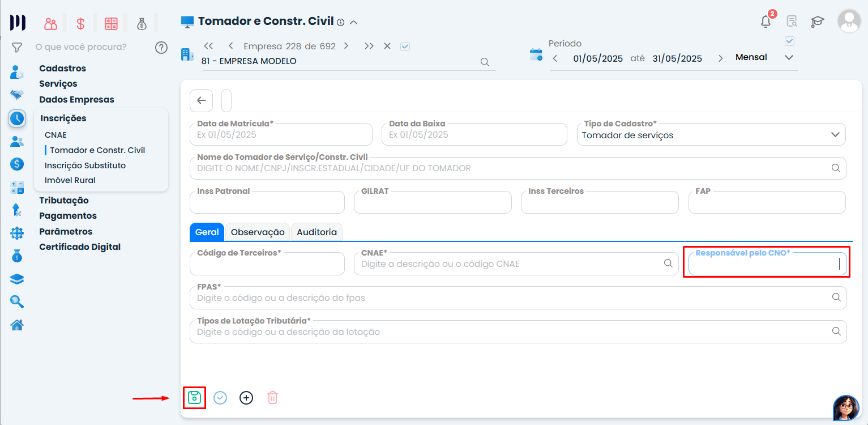Jump to the first company with double-left arrows
Screen dimensions: 868x425
click(x=208, y=46)
